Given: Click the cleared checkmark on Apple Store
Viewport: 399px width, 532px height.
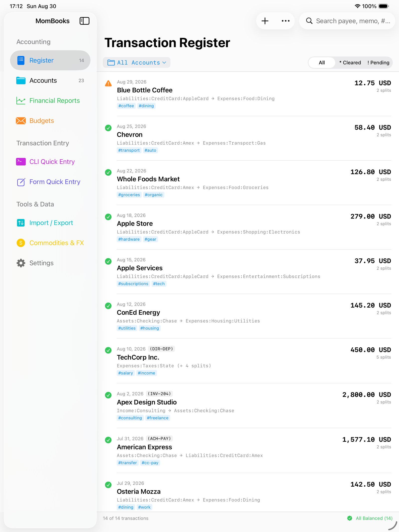Looking at the screenshot, I should pyautogui.click(x=108, y=217).
